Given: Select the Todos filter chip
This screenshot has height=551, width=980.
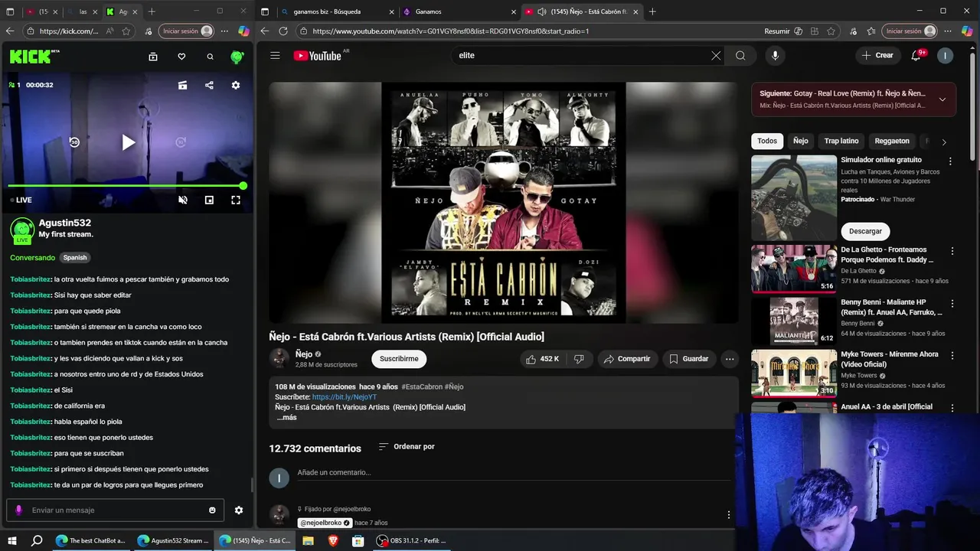Looking at the screenshot, I should click(767, 141).
